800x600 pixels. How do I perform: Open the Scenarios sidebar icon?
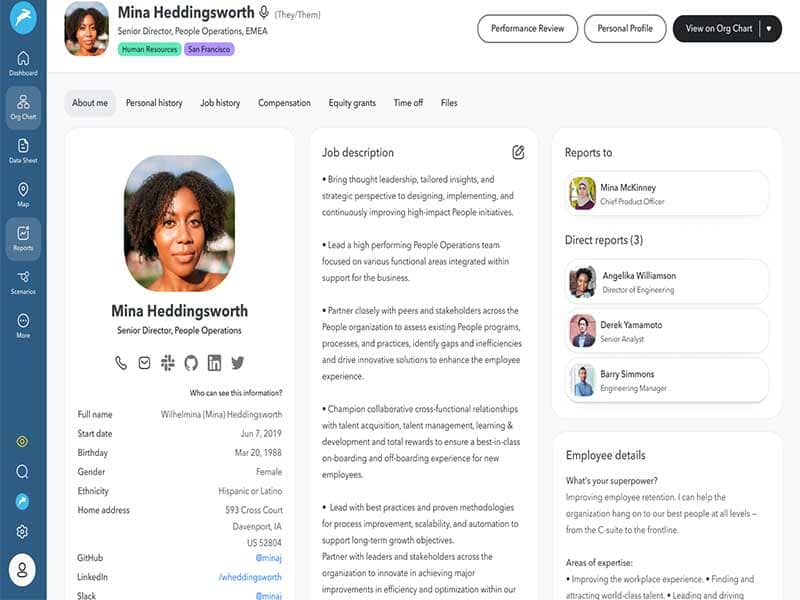point(23,282)
